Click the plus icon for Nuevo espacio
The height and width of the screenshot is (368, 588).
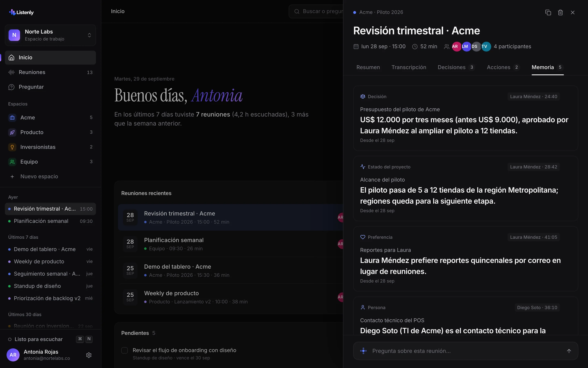coord(12,177)
